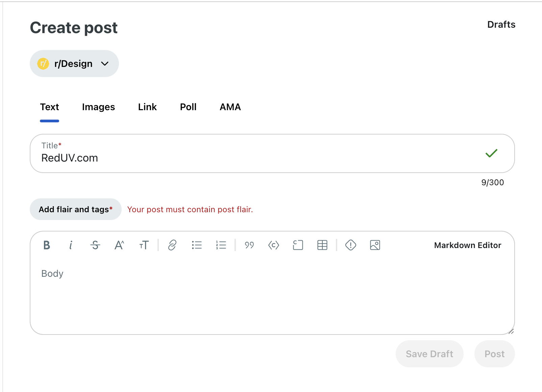Click the Save Draft button

tap(429, 354)
